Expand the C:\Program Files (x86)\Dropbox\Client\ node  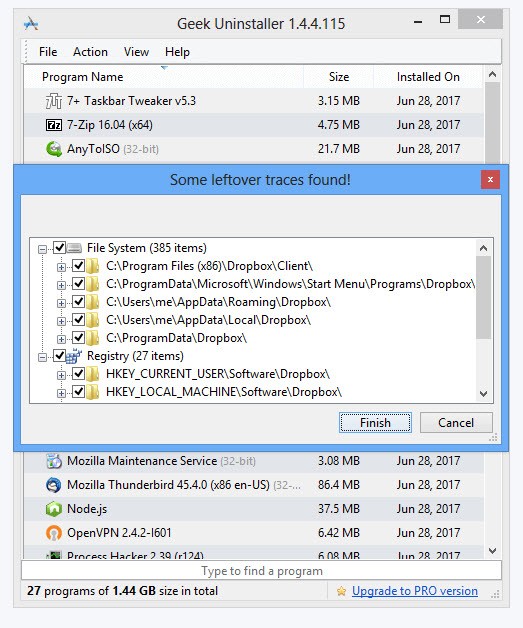coord(61,267)
